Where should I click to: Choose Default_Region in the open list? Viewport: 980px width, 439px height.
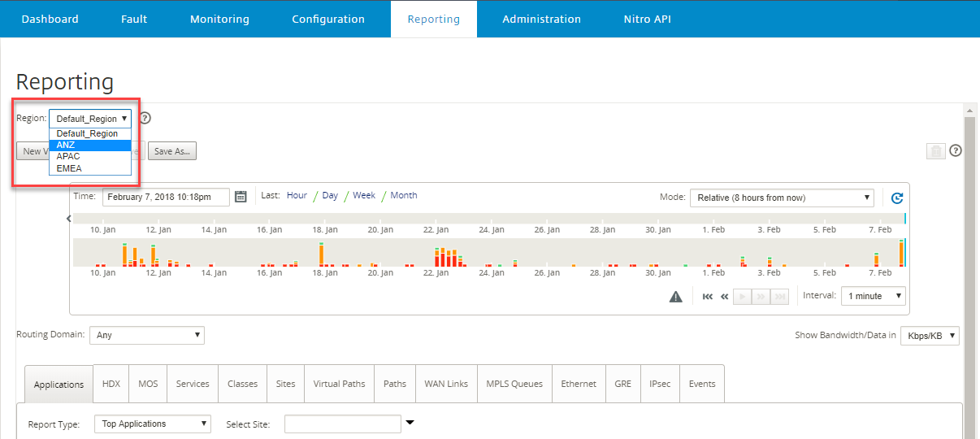coord(90,133)
